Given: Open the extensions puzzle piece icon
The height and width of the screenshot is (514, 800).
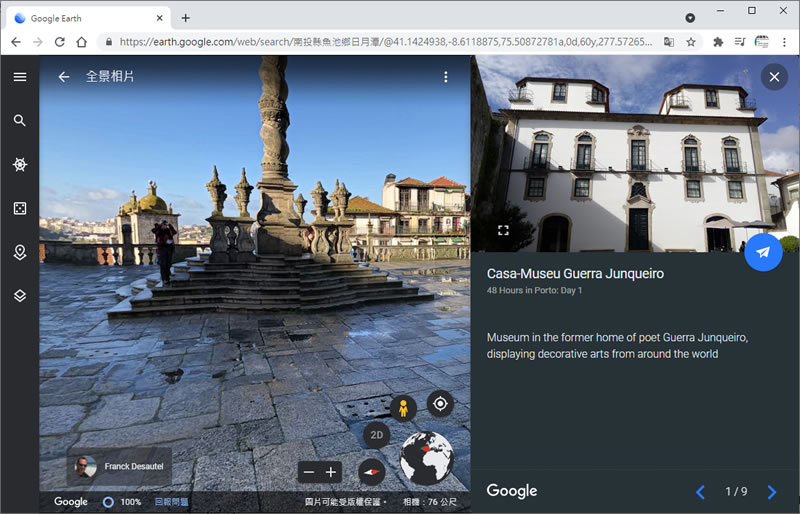Looking at the screenshot, I should 718,42.
